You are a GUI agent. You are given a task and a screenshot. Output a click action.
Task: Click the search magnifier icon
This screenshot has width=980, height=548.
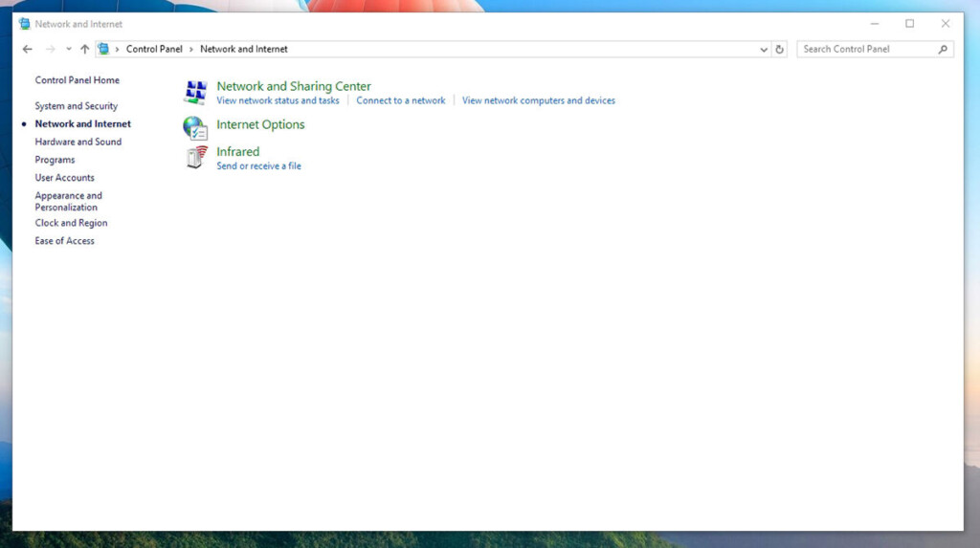943,49
